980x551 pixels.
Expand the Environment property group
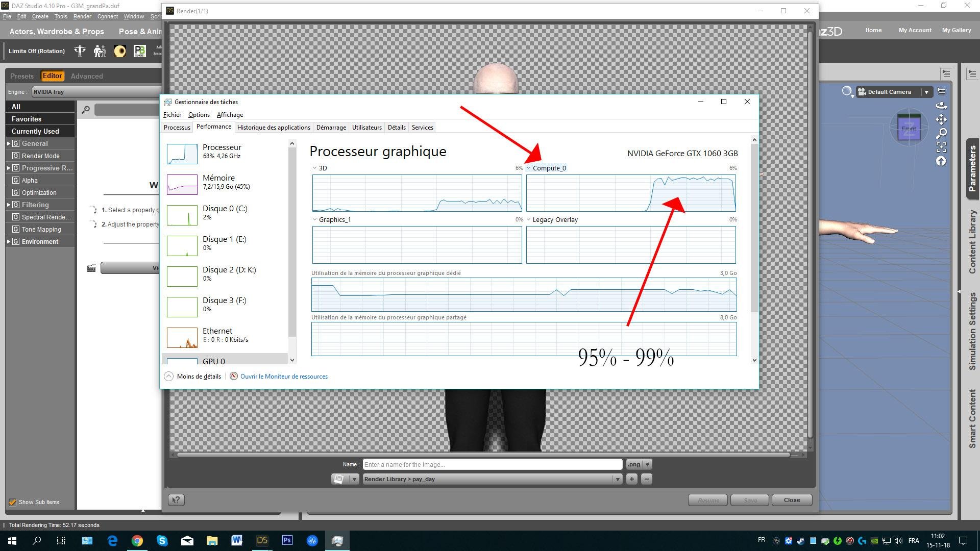pyautogui.click(x=9, y=241)
